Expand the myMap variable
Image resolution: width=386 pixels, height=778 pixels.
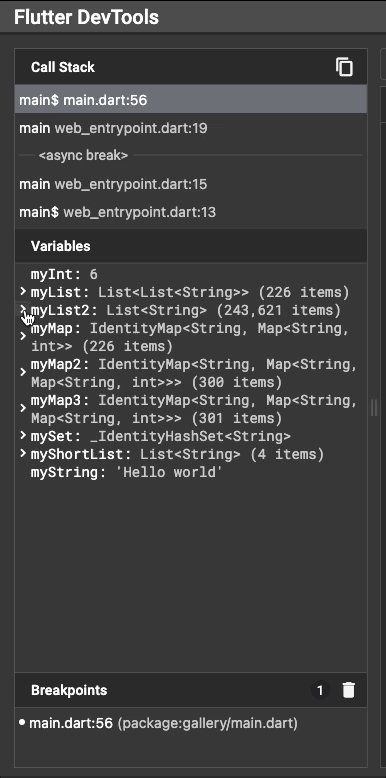(23, 337)
